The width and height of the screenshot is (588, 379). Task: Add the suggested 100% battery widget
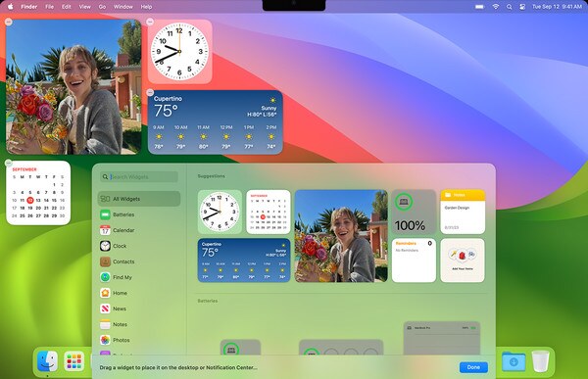[414, 212]
